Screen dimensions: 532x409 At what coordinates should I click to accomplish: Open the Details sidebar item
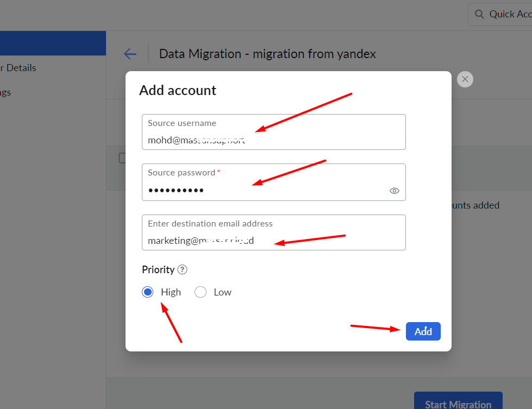tap(18, 68)
